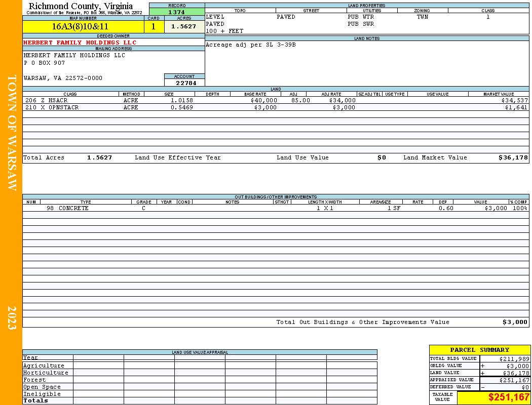
Task: Click depreciation value 0.60
Action: 446,209
